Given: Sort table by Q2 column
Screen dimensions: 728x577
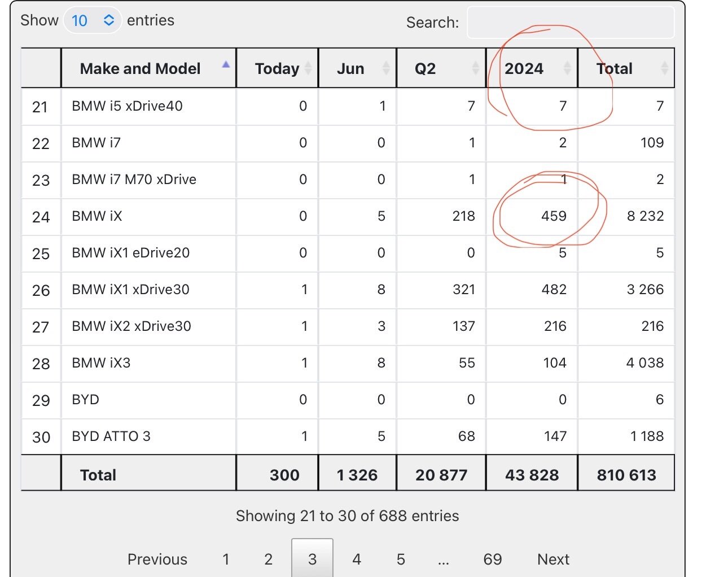Looking at the screenshot, I should tap(441, 68).
